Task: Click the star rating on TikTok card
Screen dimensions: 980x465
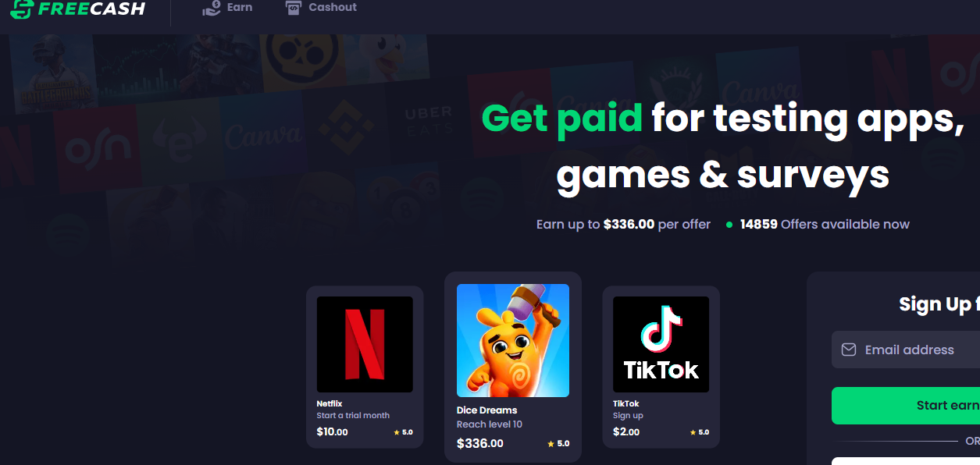Action: (700, 432)
